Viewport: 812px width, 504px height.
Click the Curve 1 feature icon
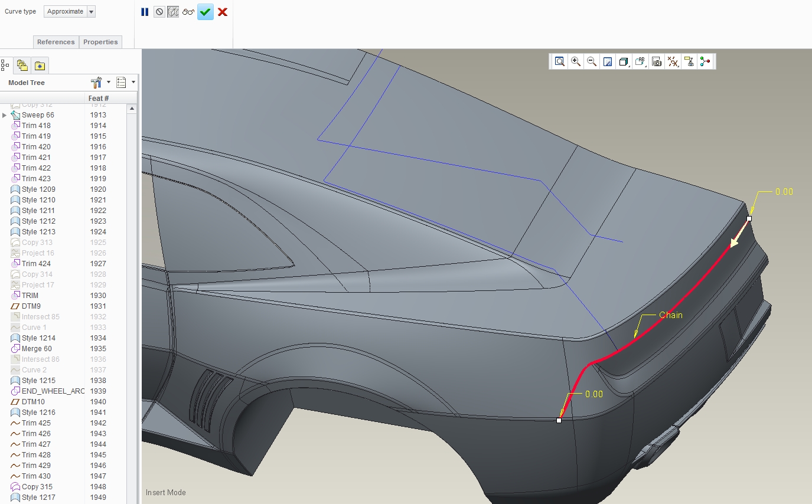pyautogui.click(x=16, y=328)
